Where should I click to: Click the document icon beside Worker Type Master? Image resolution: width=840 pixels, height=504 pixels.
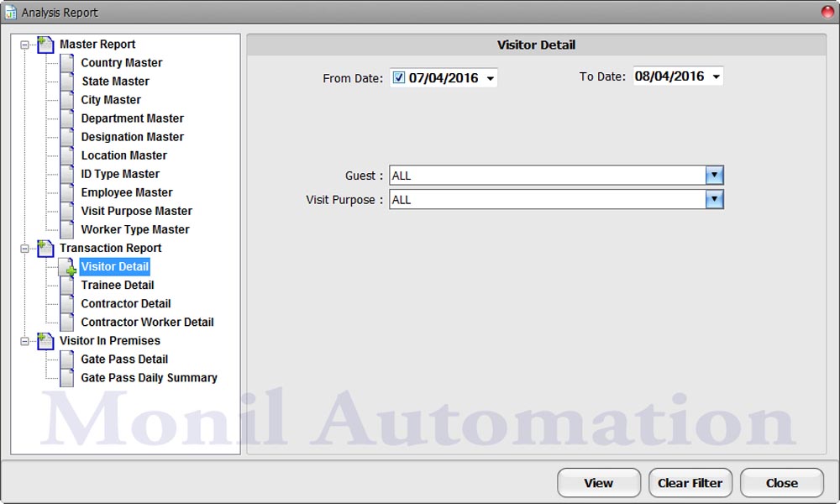[x=67, y=229]
